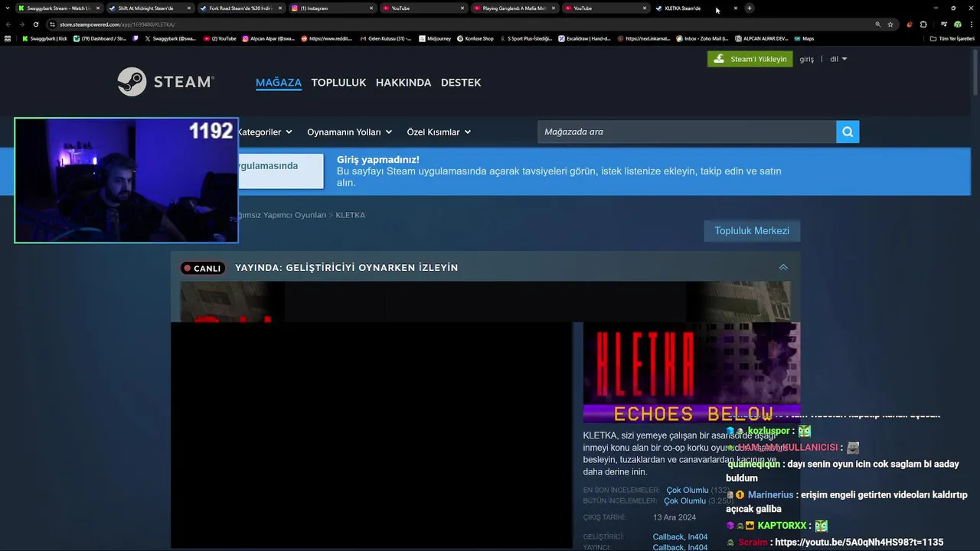The image size is (980, 551).
Task: Expand the Özel Kısımlar dropdown
Action: coord(439,132)
